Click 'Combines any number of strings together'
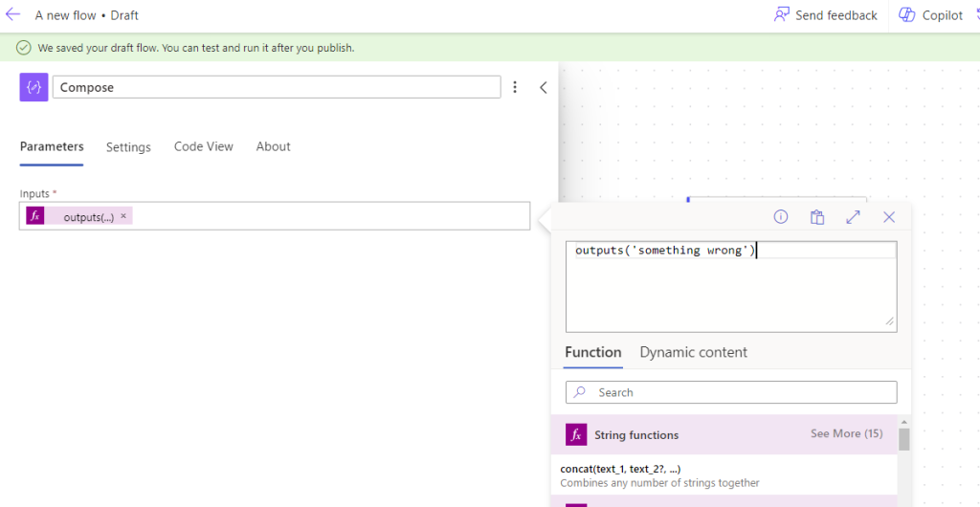The image size is (980, 507). click(660, 483)
